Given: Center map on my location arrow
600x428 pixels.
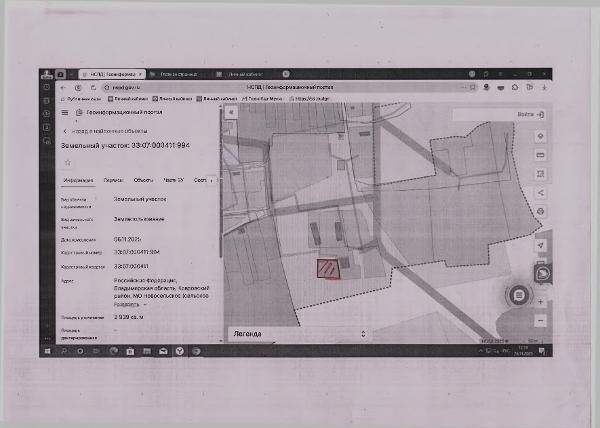Looking at the screenshot, I should click(x=540, y=245).
